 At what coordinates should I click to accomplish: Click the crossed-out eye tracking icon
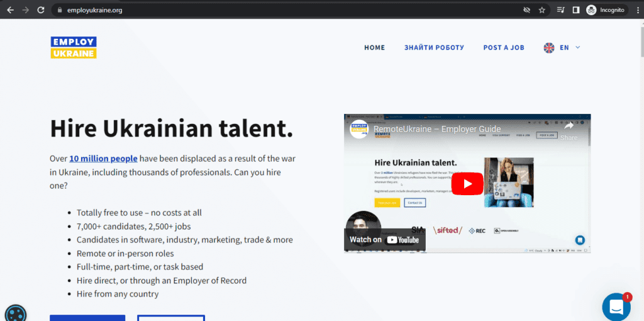[x=526, y=10]
